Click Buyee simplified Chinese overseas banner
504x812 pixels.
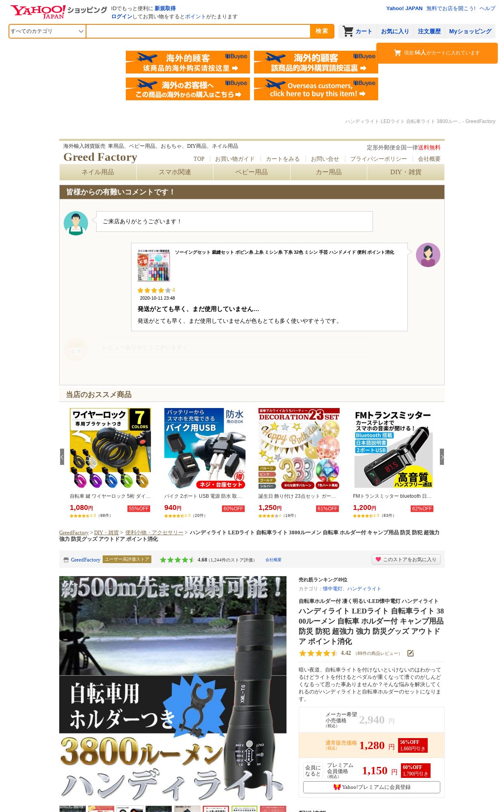pyautogui.click(x=188, y=62)
